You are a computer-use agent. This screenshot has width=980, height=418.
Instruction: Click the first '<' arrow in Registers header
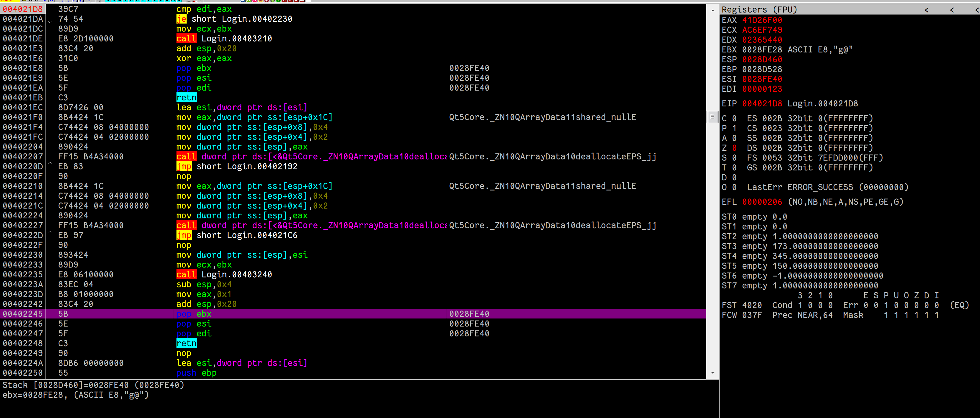coord(926,10)
